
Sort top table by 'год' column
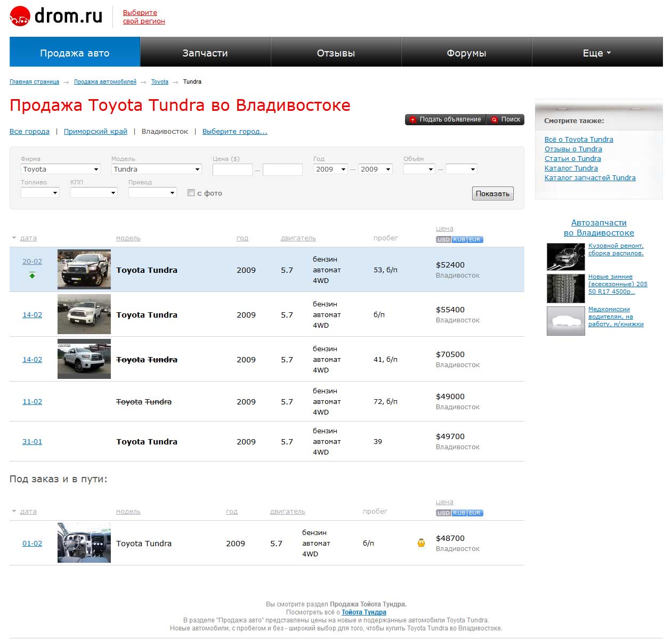point(242,238)
